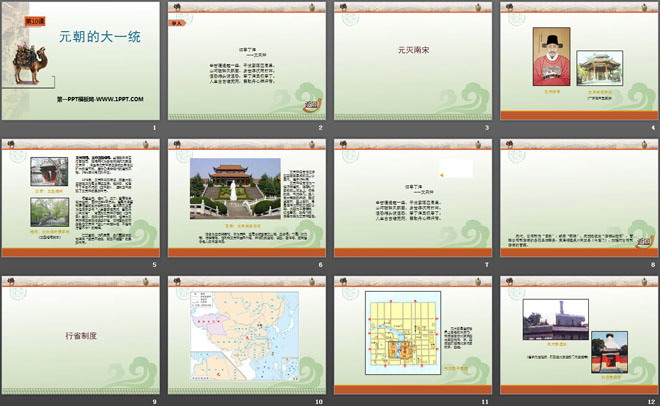660x406 pixels.
Task: Select the 元灭南宋 section slide
Action: [x=412, y=61]
